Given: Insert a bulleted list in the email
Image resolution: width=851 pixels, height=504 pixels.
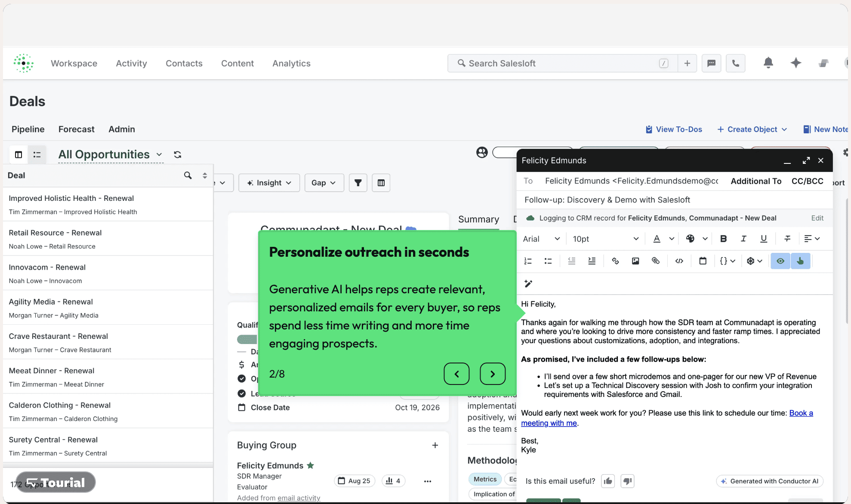Looking at the screenshot, I should point(548,261).
